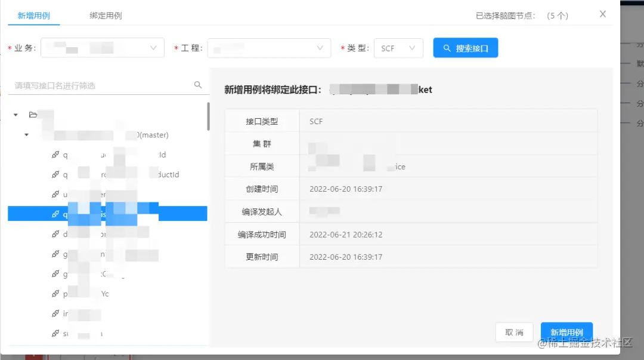
Task: Collapse the master branch in the tree
Action: pyautogui.click(x=26, y=134)
